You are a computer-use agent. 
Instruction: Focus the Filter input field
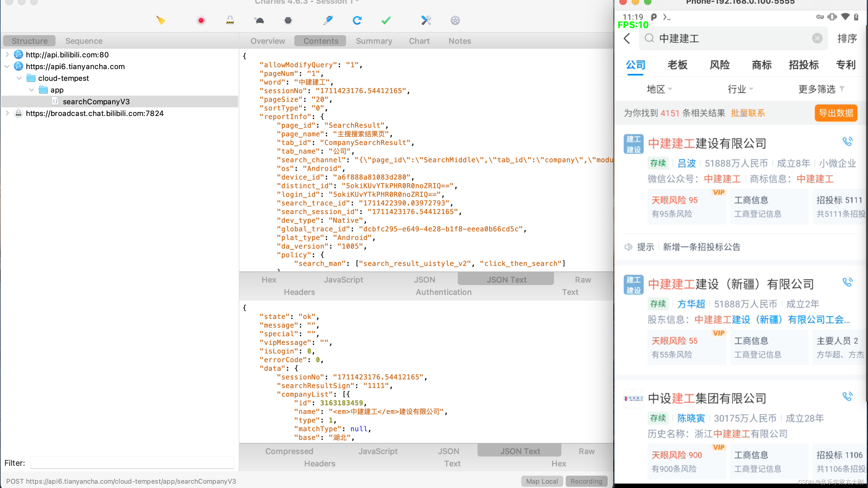(x=132, y=463)
